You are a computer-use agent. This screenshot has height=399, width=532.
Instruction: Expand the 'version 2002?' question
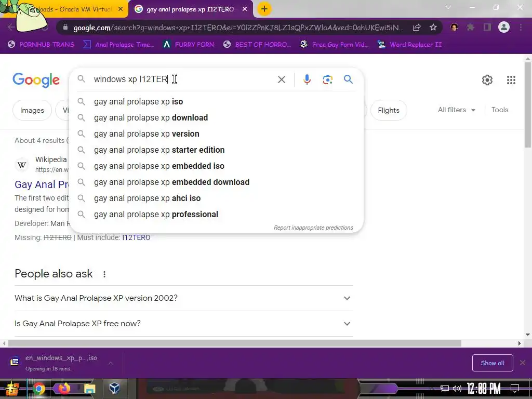tap(184, 298)
